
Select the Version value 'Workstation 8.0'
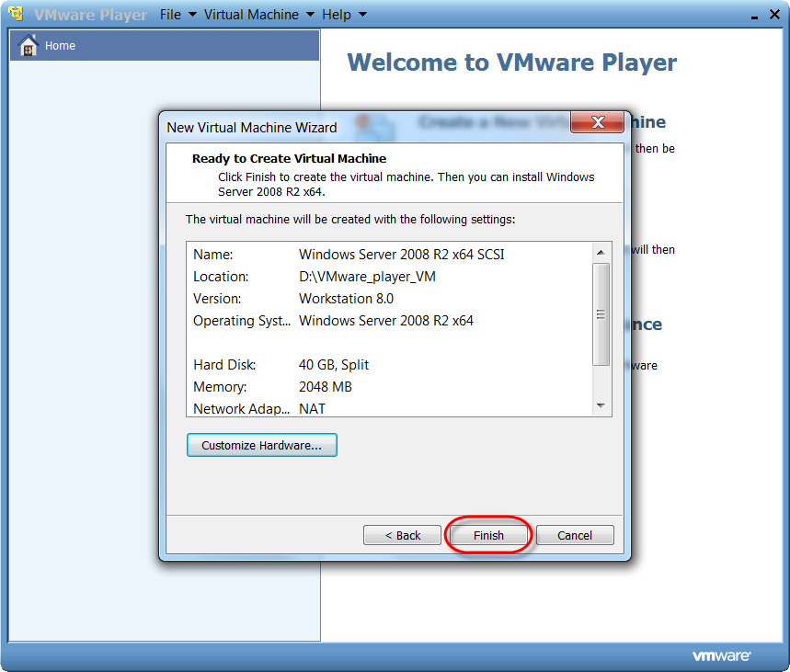tap(346, 299)
